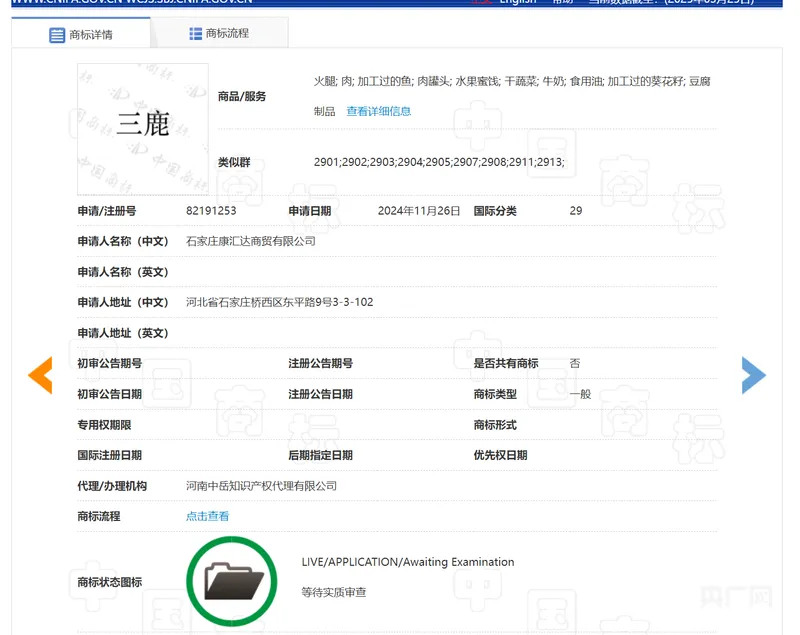This screenshot has height=635, width=800.
Task: Open the 查看详细信息 link
Action: (x=378, y=111)
